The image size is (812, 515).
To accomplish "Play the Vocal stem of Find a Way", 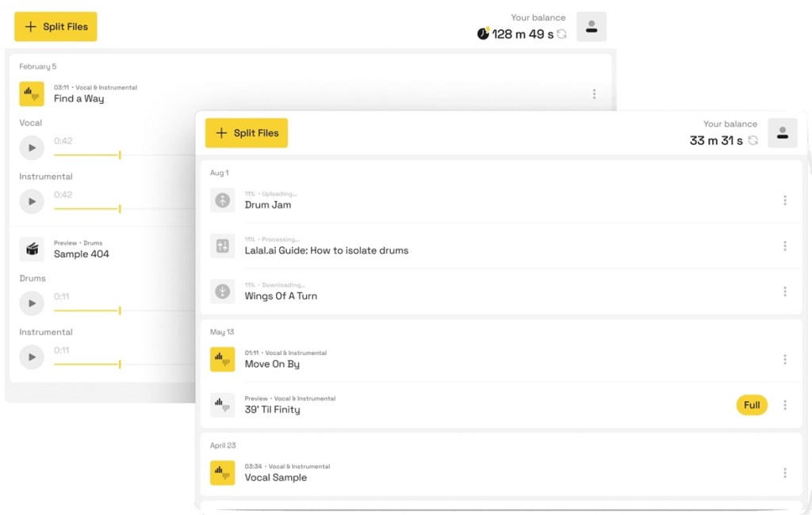I will click(32, 147).
